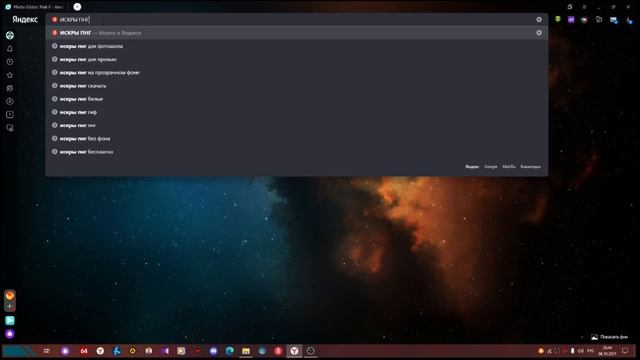
Task: Switch search engine to Google
Action: tap(491, 167)
